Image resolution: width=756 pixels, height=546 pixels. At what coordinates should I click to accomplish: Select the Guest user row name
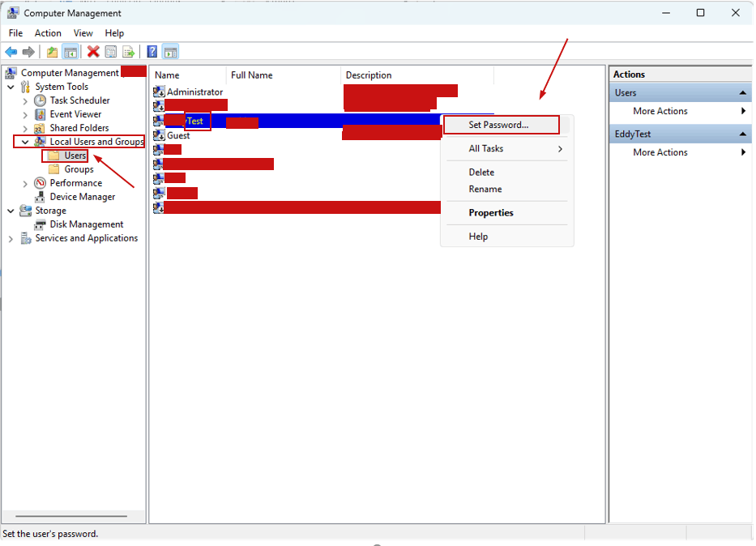click(x=178, y=136)
